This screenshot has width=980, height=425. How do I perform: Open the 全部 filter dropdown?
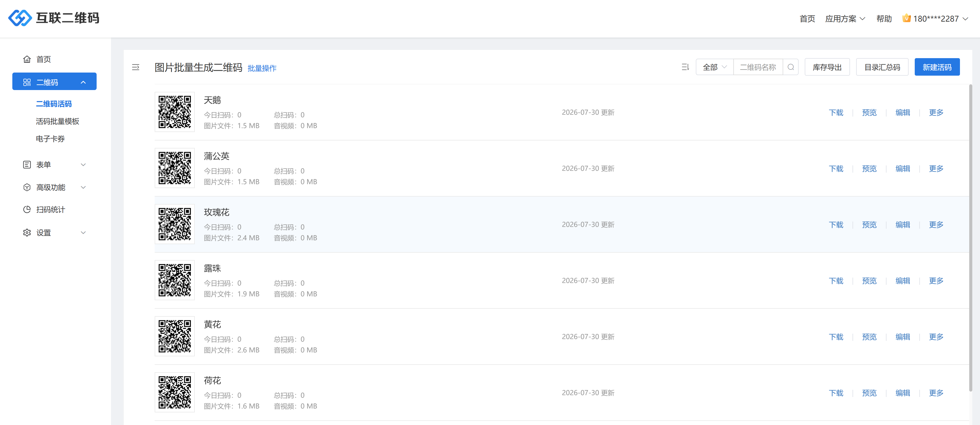click(715, 67)
